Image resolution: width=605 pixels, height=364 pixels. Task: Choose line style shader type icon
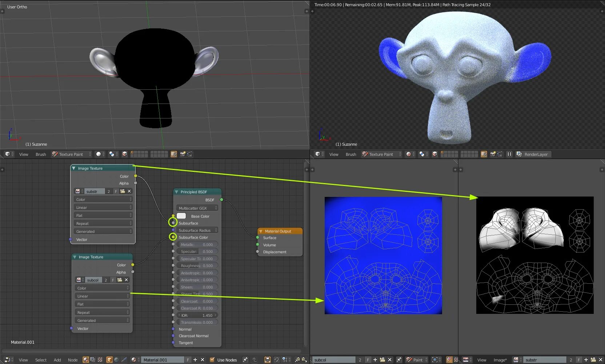point(124,360)
